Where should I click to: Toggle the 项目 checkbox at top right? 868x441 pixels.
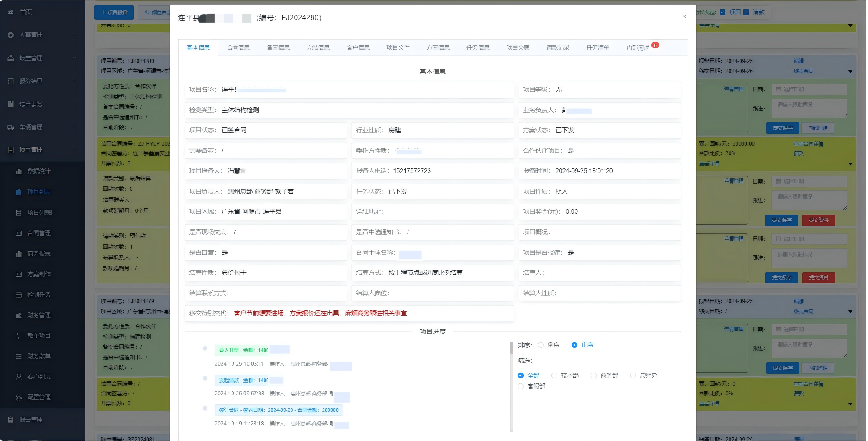pyautogui.click(x=723, y=12)
